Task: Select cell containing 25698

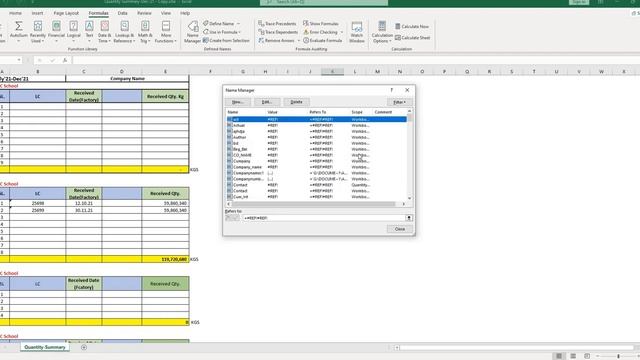Action: 38,203
